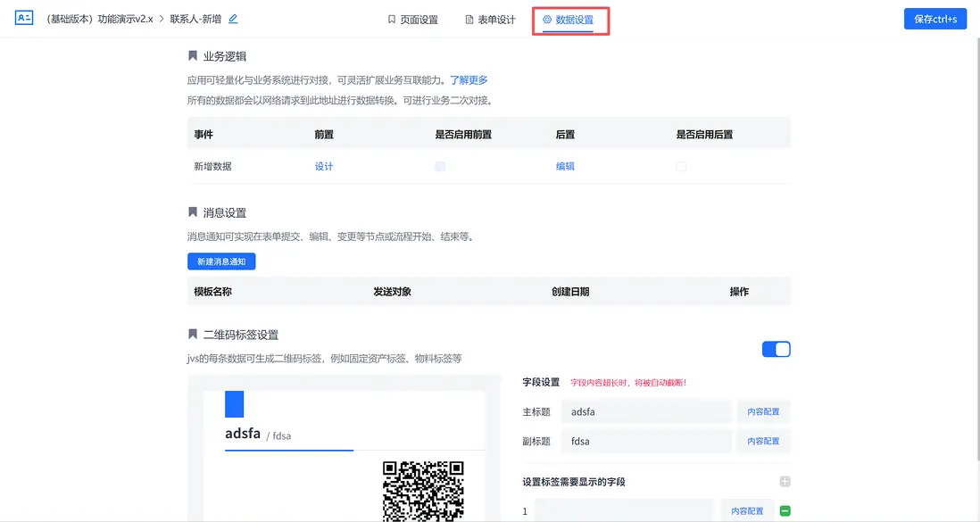The width and height of the screenshot is (980, 522).
Task: Click the 设置标签需要显示的字段 label
Action: (x=574, y=482)
